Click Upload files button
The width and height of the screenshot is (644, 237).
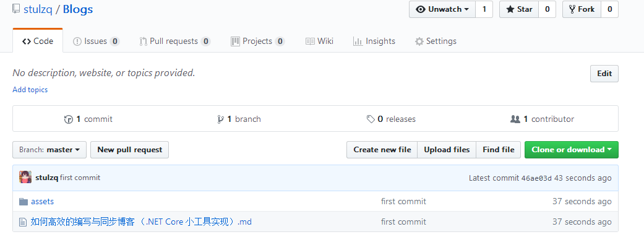pos(447,150)
